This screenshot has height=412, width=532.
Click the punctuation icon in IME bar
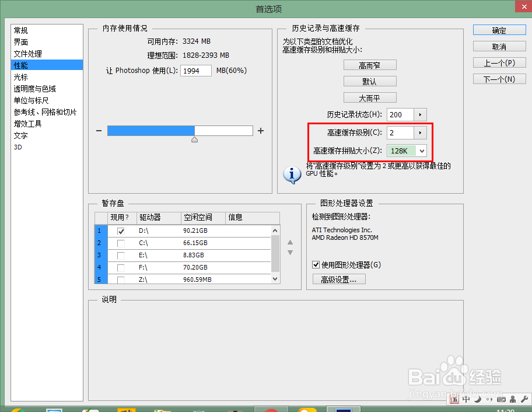tap(489, 399)
